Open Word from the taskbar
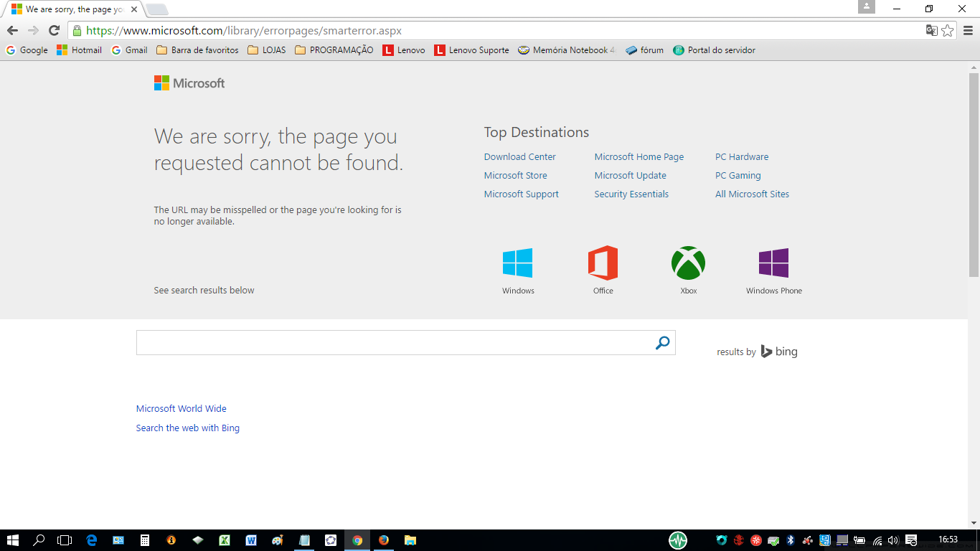980x551 pixels. click(x=250, y=540)
